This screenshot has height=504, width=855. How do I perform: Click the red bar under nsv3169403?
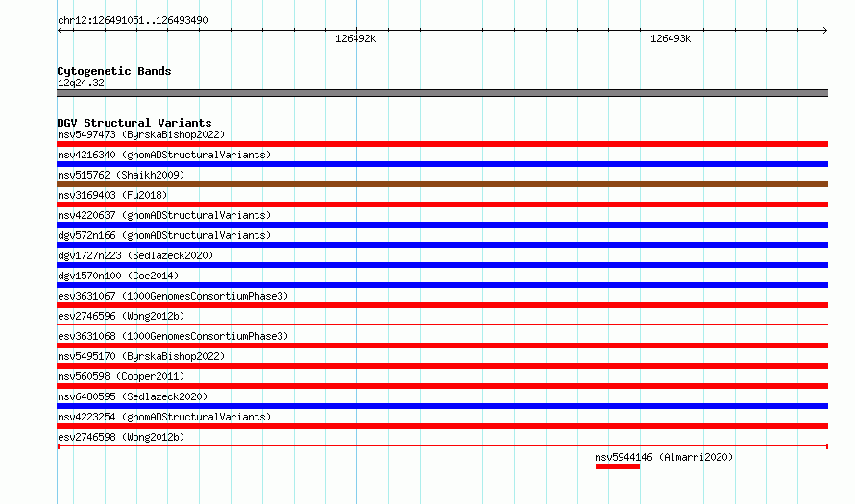442,204
